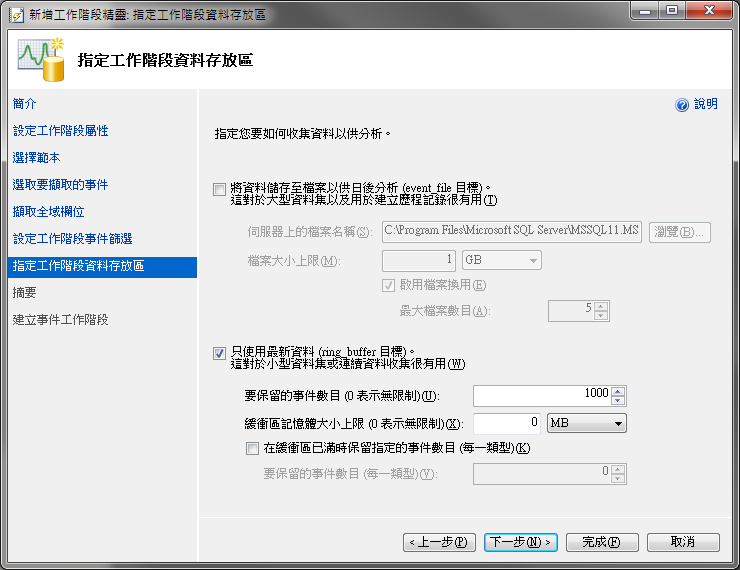The image size is (740, 570).
Task: Go to the 選取要擷取的事件 page
Action: click(x=60, y=184)
